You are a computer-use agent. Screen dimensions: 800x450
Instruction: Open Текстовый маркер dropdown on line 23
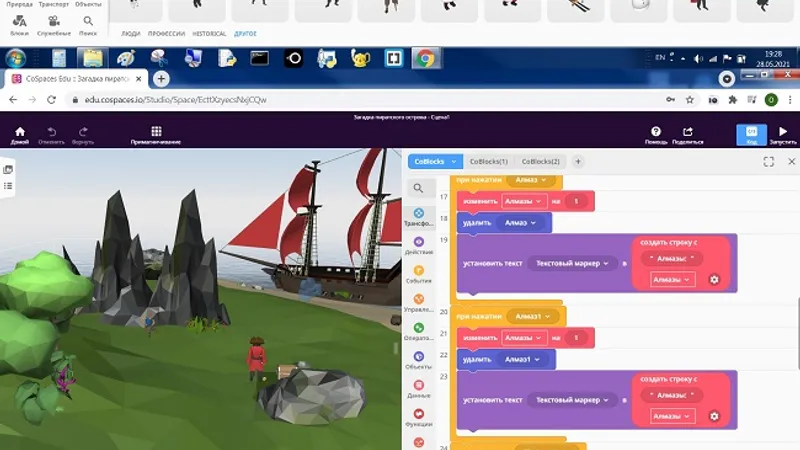point(571,400)
